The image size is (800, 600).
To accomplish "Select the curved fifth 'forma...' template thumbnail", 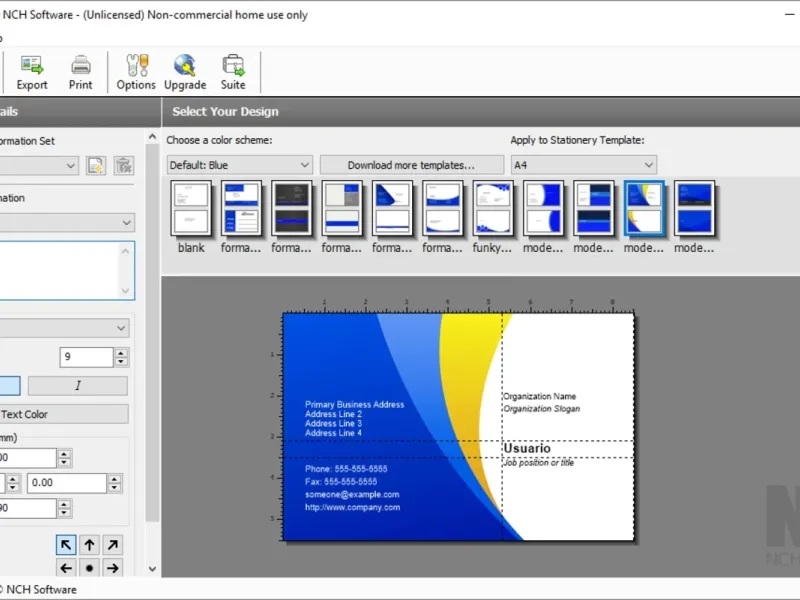I will tap(442, 208).
